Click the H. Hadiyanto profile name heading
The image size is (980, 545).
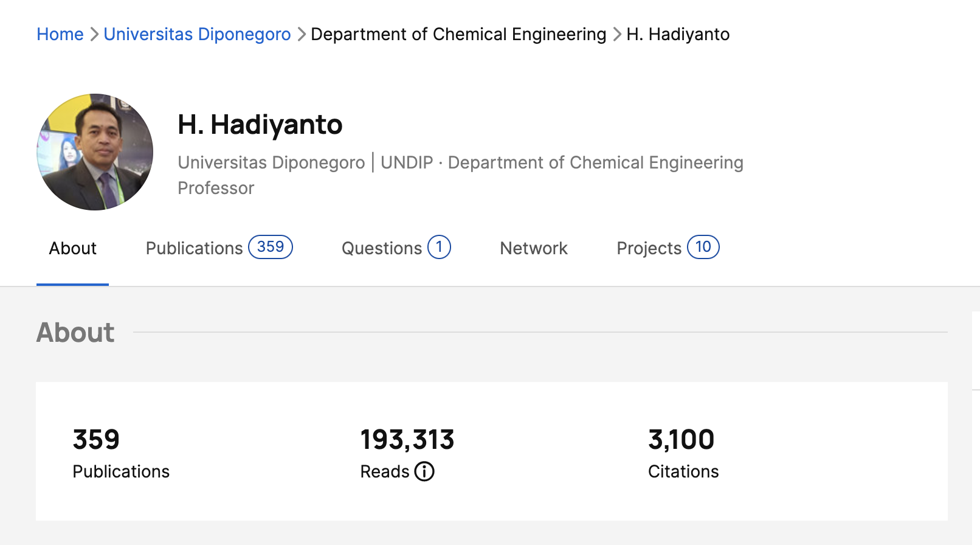[260, 125]
